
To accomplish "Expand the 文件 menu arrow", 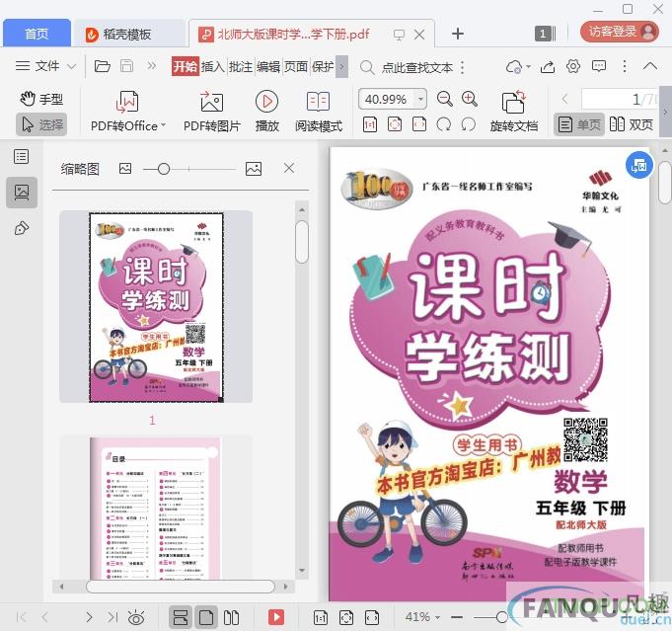I will [x=72, y=66].
